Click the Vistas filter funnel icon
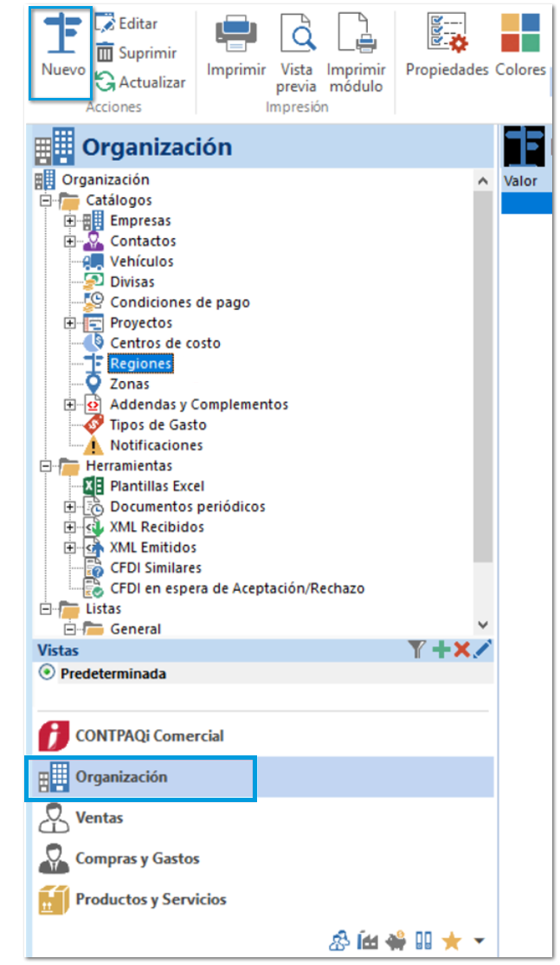This screenshot has width=560, height=965. pyautogui.click(x=417, y=650)
